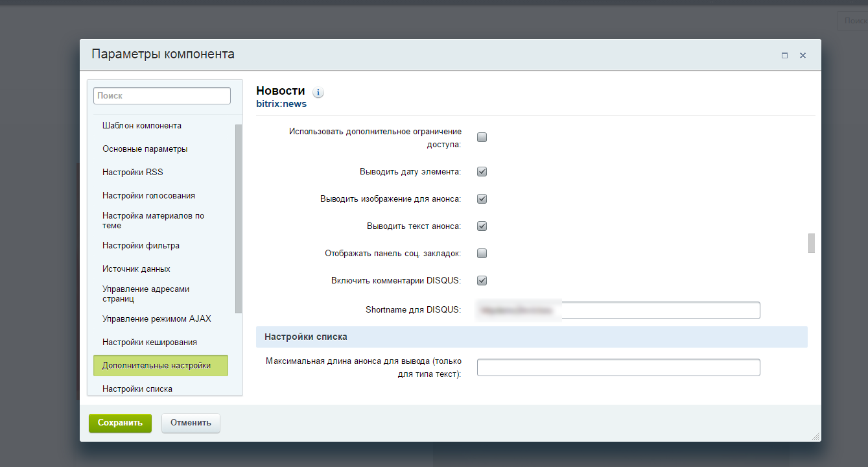Uncheck Выводить дату элемента
Viewport: 868px width, 467px height.
(x=482, y=172)
